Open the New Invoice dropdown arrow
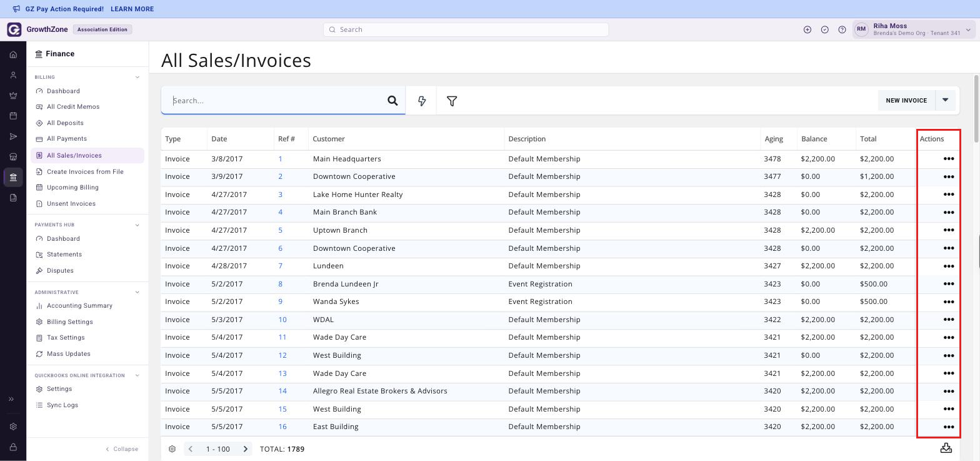 pos(946,100)
